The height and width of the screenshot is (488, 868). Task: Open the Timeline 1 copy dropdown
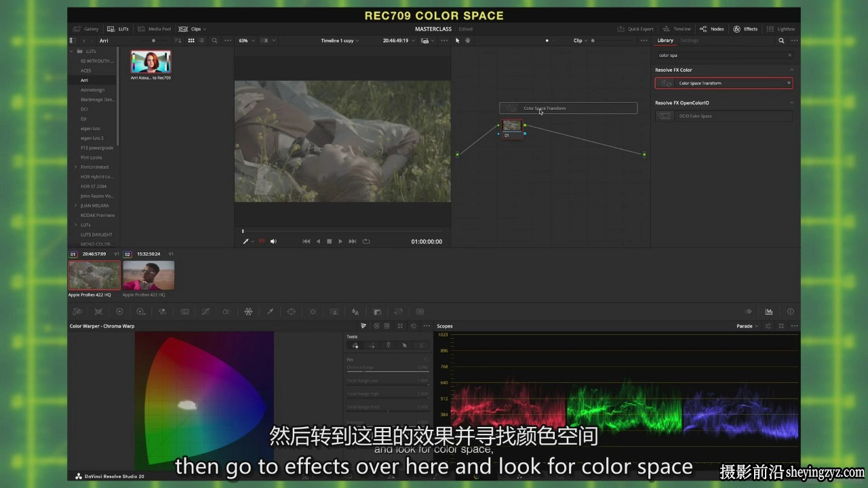(340, 41)
